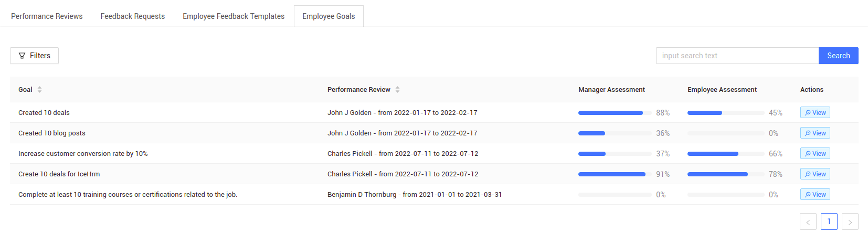Select page 1 in pagination
Viewport: 868px width, 243px height.
(829, 221)
